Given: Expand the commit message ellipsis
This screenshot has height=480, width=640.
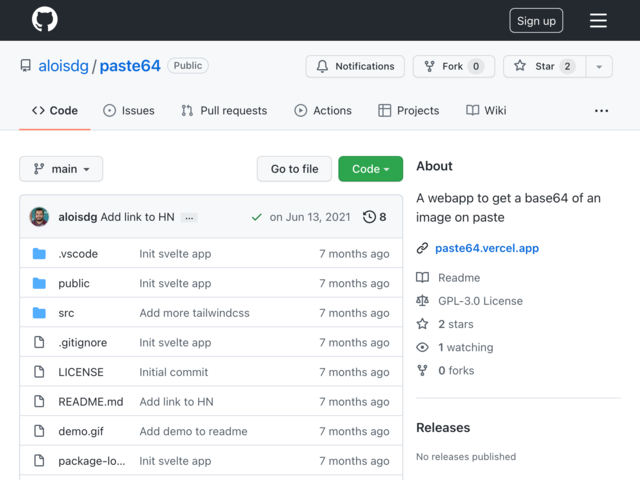Looking at the screenshot, I should (189, 218).
